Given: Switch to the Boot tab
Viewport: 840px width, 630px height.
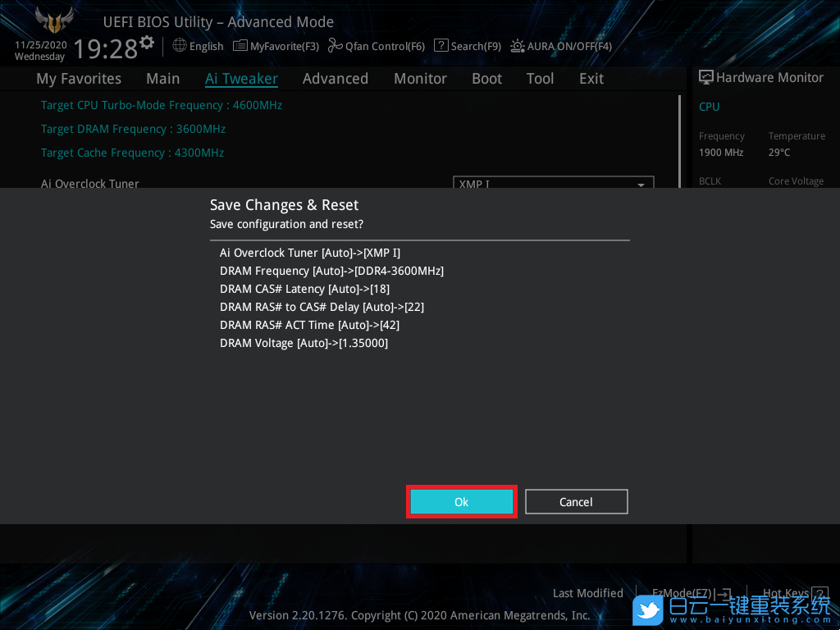Looking at the screenshot, I should tap(486, 79).
